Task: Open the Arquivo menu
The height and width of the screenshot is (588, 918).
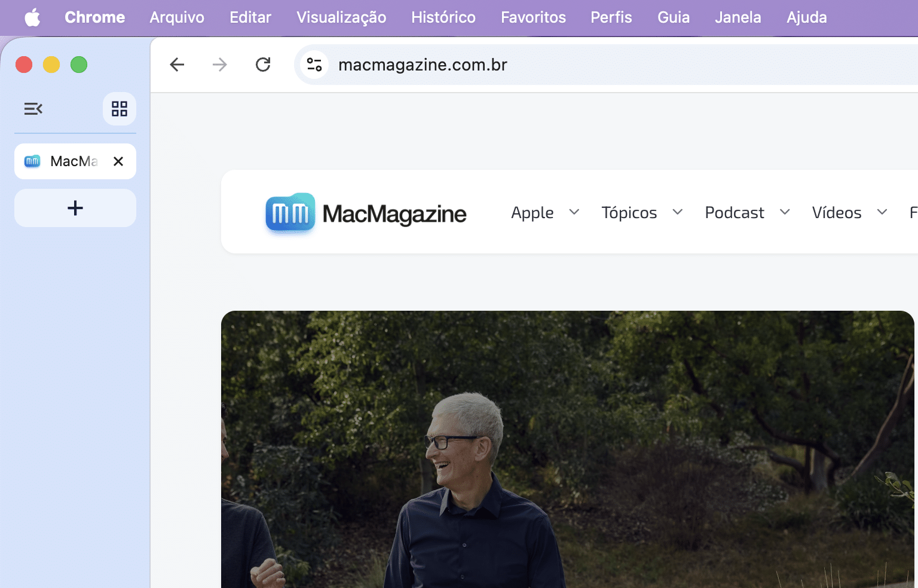Action: pos(177,17)
